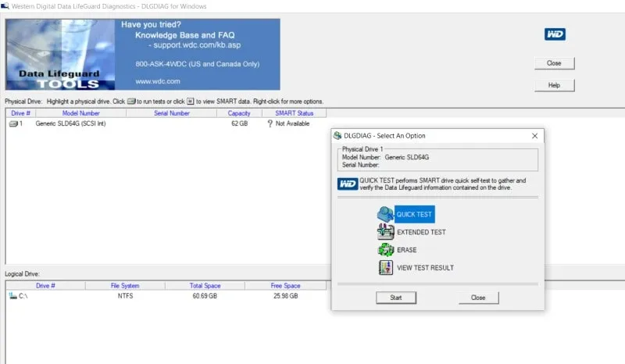Close the Select An Option dialog via Close button
This screenshot has width=625, height=364.
point(478,298)
